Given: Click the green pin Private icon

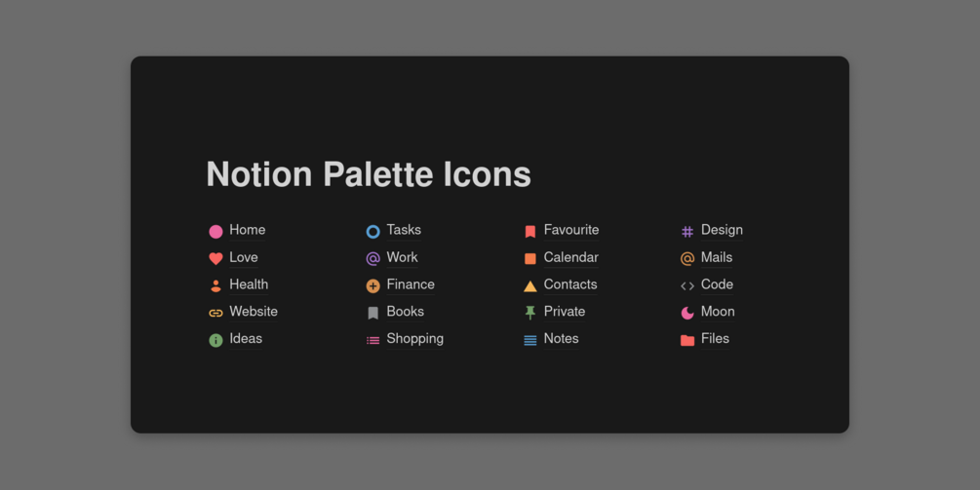Looking at the screenshot, I should pos(530,313).
